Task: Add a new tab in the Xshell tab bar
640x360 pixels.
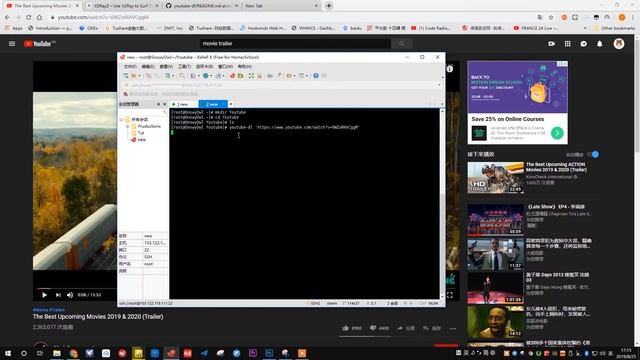Action: (231, 104)
